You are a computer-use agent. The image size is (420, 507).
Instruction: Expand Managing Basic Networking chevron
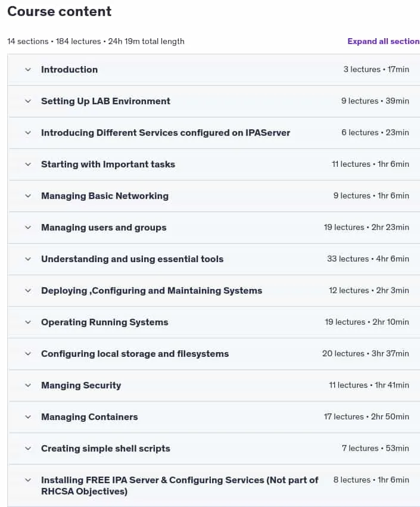click(x=28, y=196)
